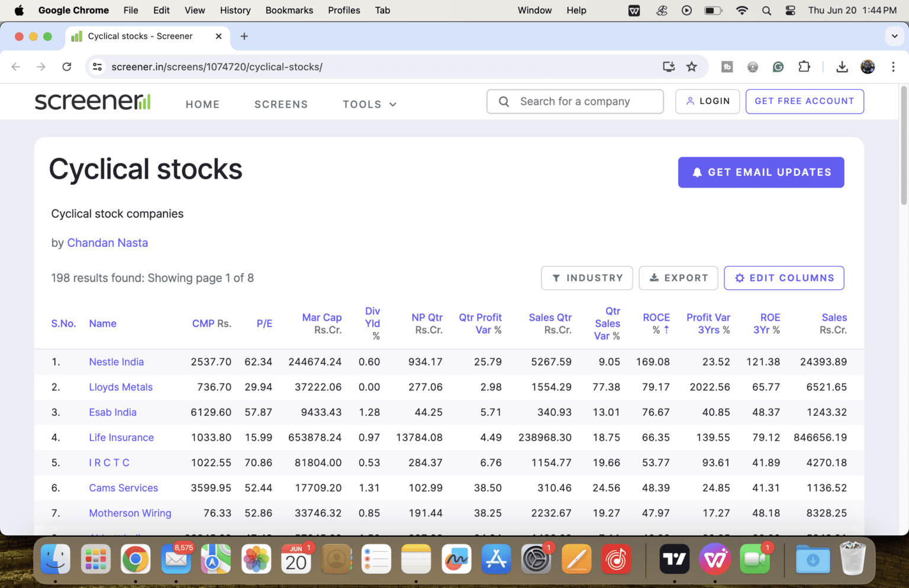The width and height of the screenshot is (909, 588).
Task: Click the site-settings tune icon in the address bar
Action: (x=97, y=66)
